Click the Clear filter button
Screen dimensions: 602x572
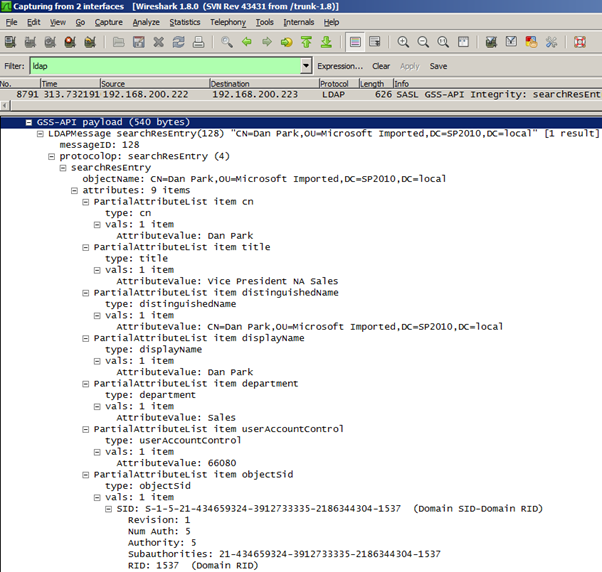tap(381, 66)
